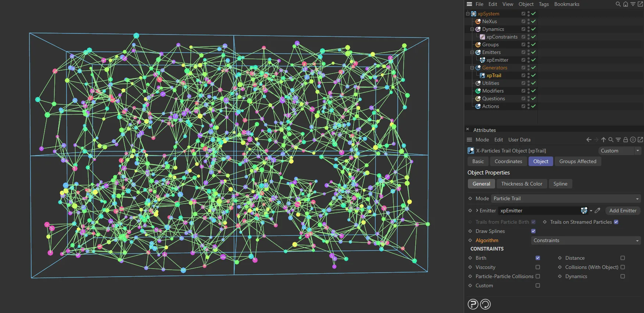Enable Particle-Particle Collisions checkbox
This screenshot has width=644, height=313.
[538, 276]
